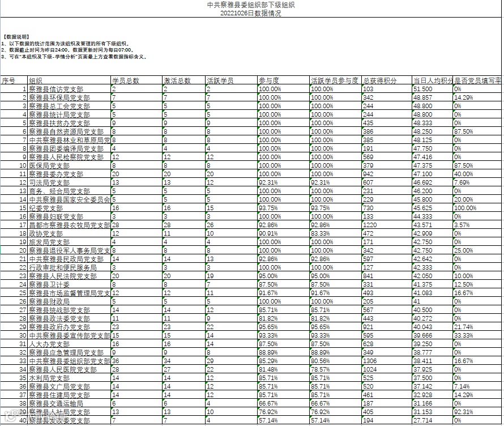Select the 旅发局党支部 cell

tap(69, 242)
